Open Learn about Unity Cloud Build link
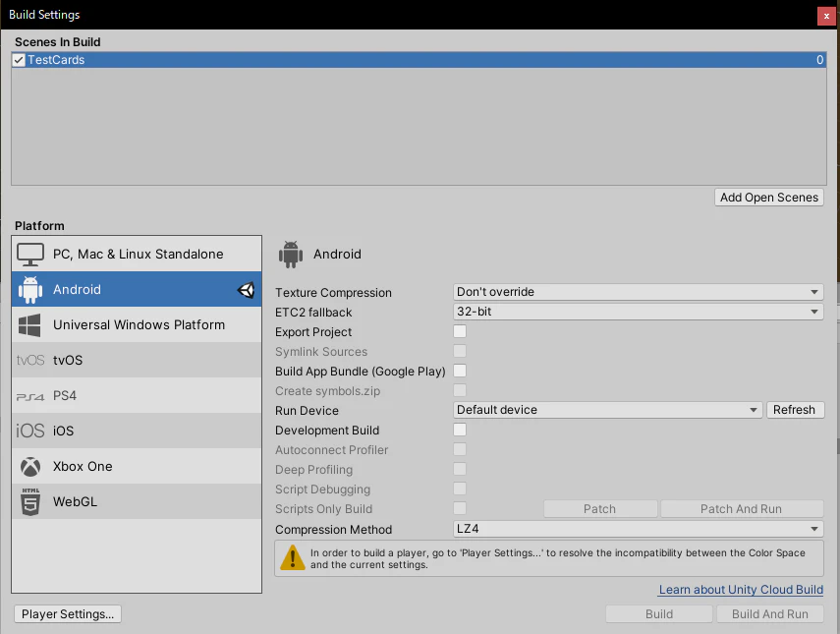840x634 pixels. coord(741,590)
